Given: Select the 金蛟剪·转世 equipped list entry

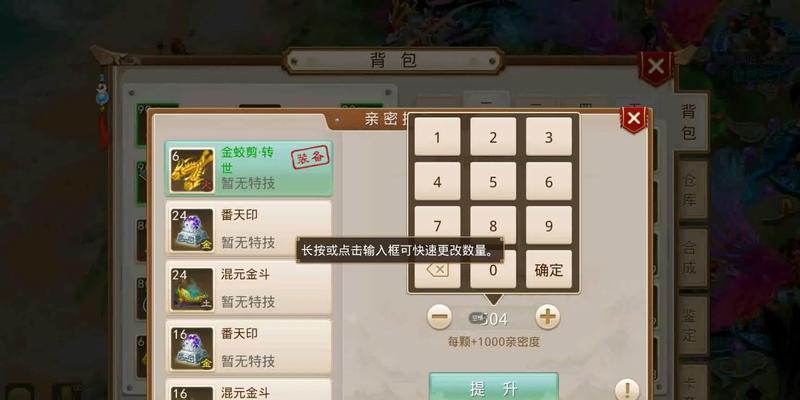Looking at the screenshot, I should pyautogui.click(x=248, y=169).
